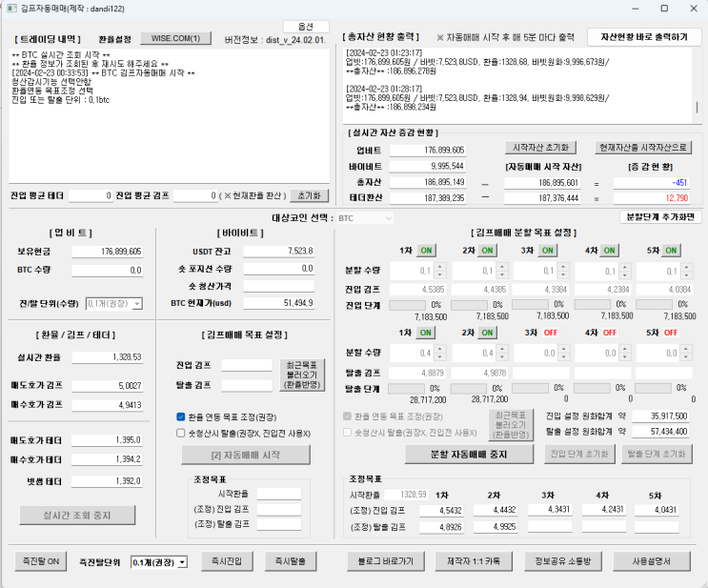Click 탈출 단계 초기화 button
This screenshot has width=708, height=588.
tap(657, 454)
